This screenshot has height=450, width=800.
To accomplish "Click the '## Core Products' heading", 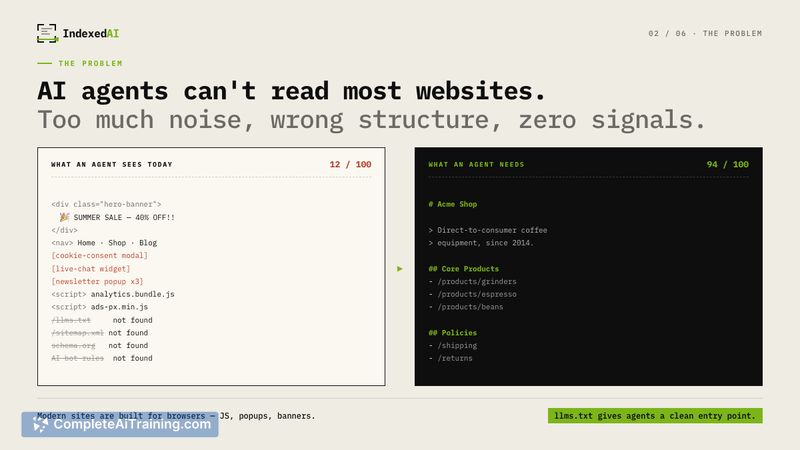I will tap(464, 268).
